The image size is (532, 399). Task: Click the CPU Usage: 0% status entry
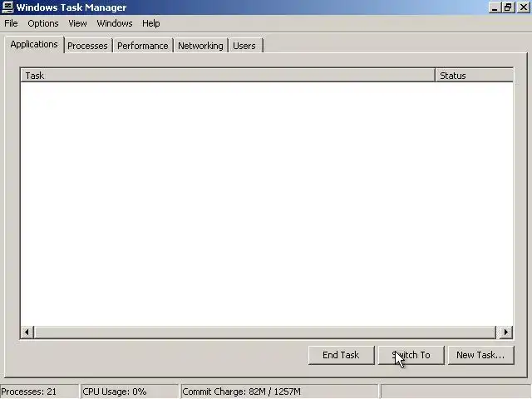(130, 392)
